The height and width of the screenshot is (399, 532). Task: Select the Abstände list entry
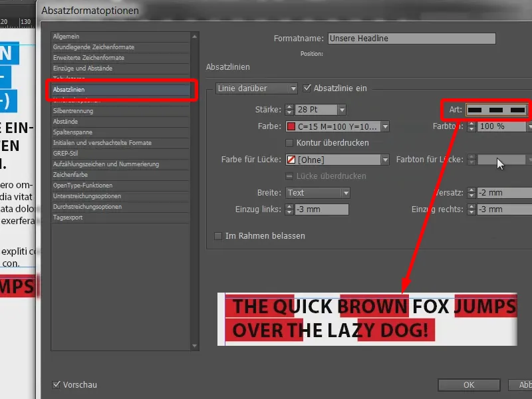120,122
